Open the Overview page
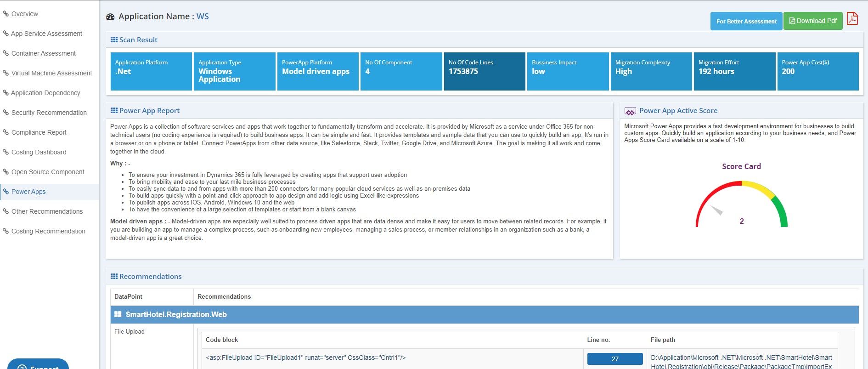Screen dimensions: 868x369 50,14
